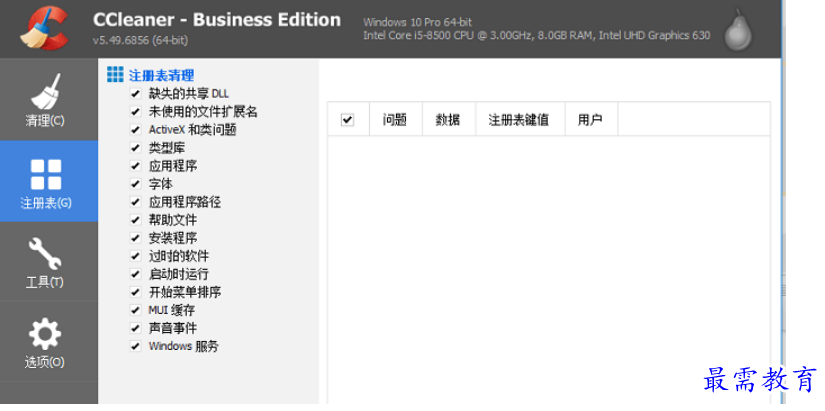The image size is (825, 411).
Task: Disable the 声音事件 checkbox
Action: click(136, 328)
